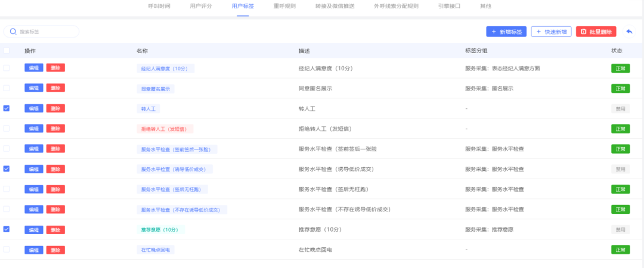Viewport: 644px width, 268px height.
Task: Click the 在忙晚点回电 tag chip in the name column
Action: pyautogui.click(x=156, y=250)
